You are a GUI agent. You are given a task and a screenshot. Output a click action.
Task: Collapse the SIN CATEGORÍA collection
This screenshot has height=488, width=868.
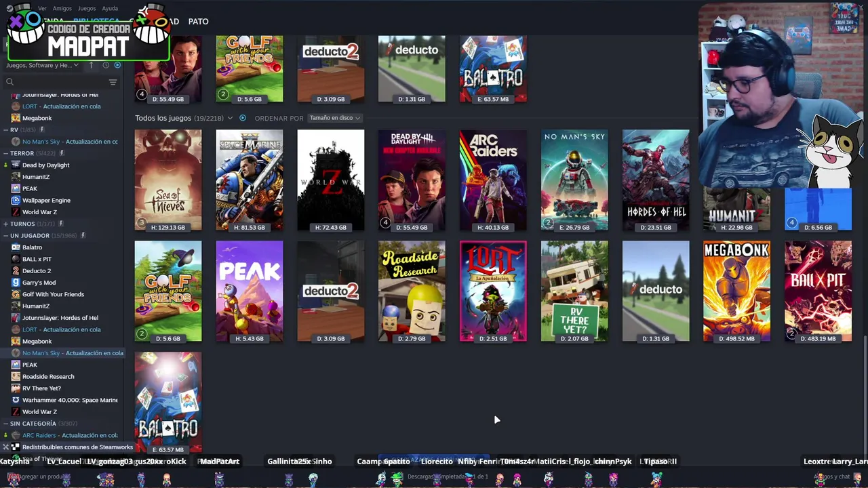coord(5,424)
